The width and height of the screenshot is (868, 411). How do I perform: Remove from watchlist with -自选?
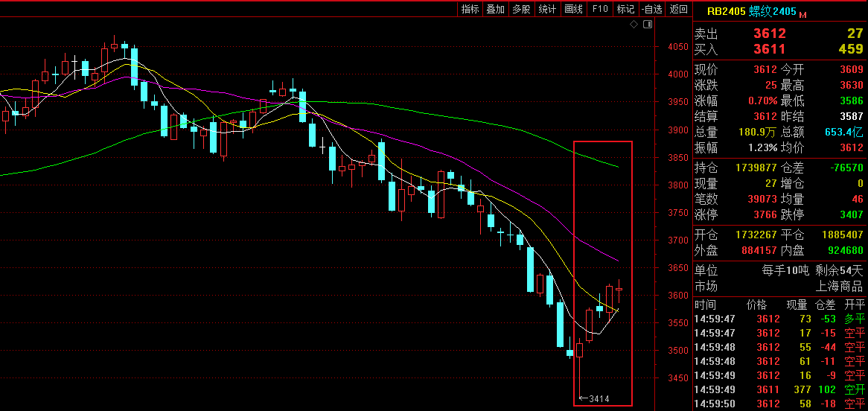pyautogui.click(x=651, y=9)
